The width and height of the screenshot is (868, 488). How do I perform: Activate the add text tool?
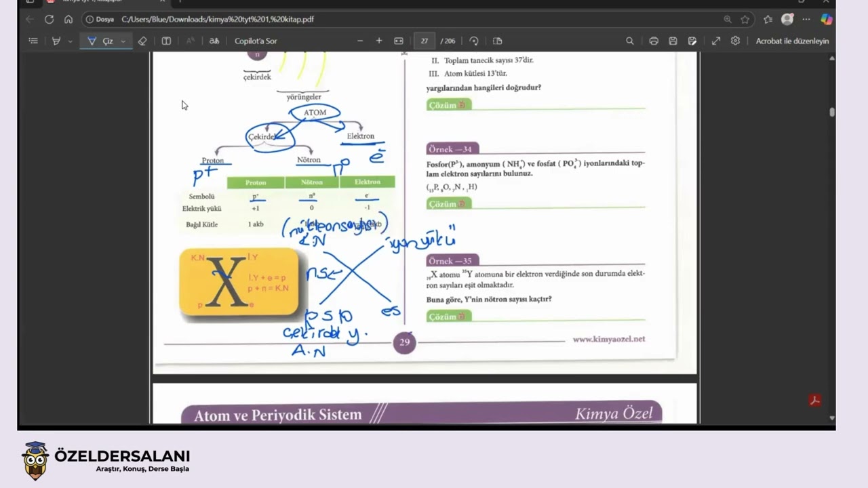click(166, 41)
